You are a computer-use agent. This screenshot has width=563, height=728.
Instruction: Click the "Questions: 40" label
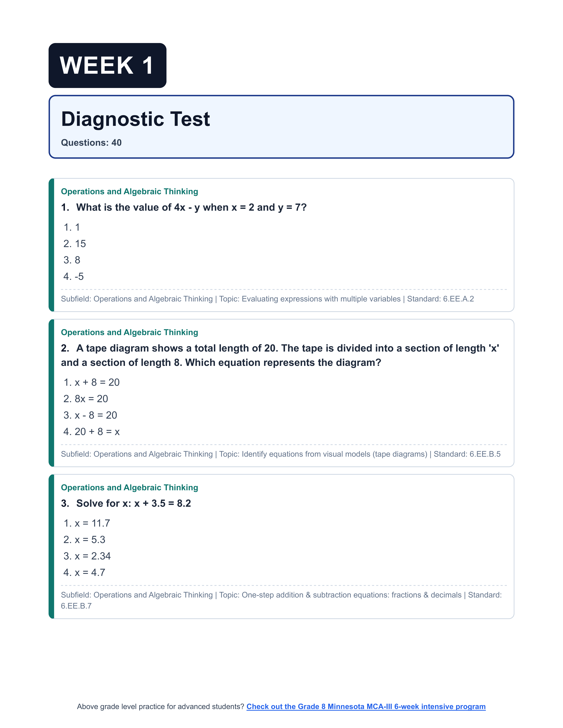(x=91, y=143)
